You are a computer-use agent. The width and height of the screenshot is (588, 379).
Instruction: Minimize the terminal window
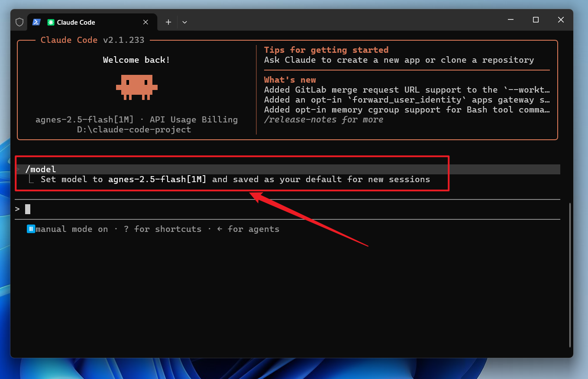[510, 20]
